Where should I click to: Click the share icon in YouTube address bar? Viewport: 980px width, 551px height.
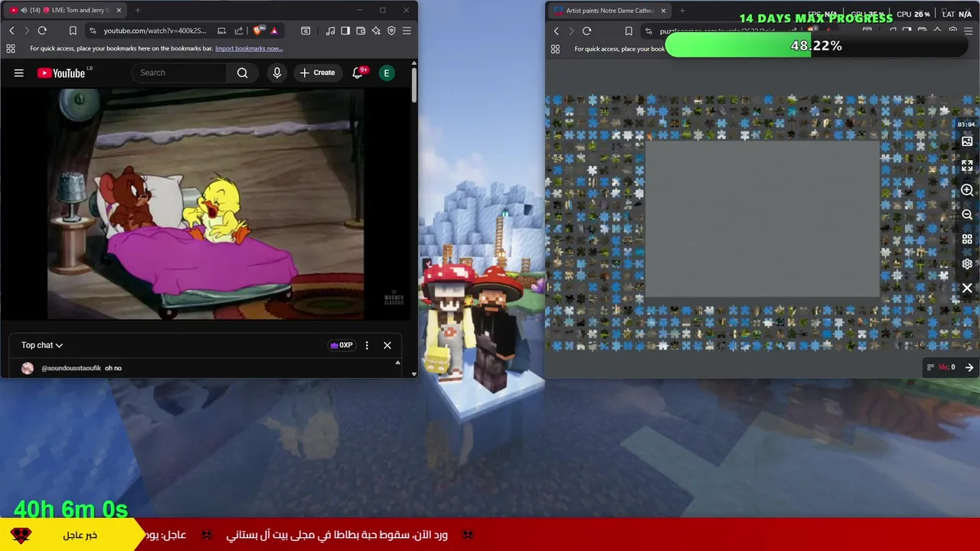[239, 31]
